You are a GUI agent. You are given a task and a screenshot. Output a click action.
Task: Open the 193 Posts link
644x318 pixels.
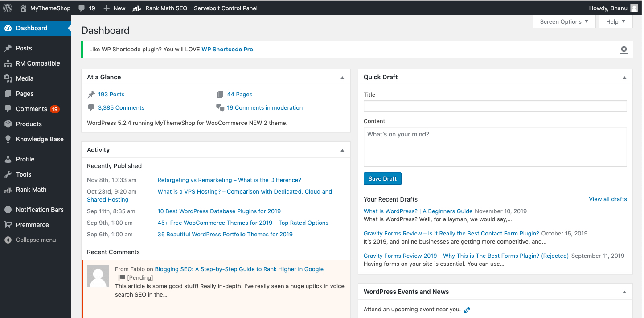(x=111, y=95)
